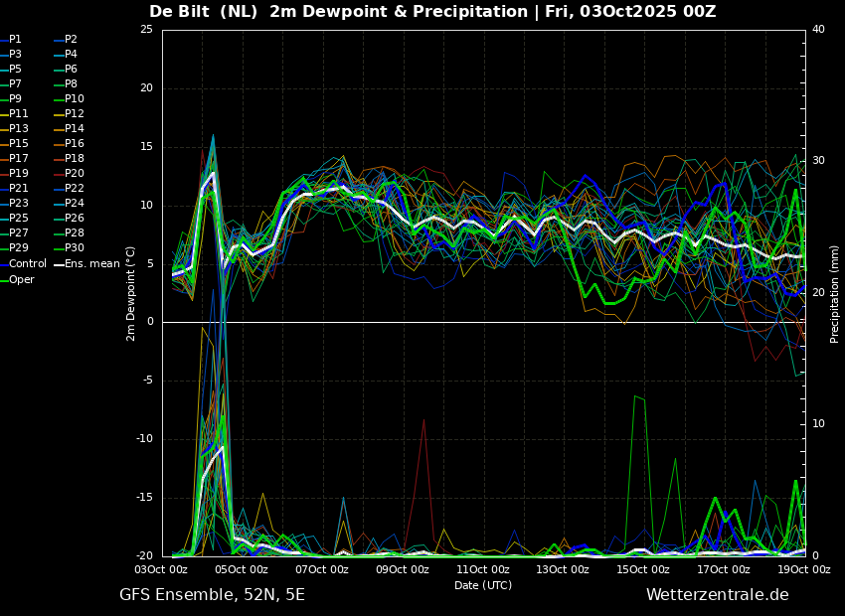Image resolution: width=845 pixels, height=616 pixels.
Task: Click the P1 legend entry
Action: 11,40
